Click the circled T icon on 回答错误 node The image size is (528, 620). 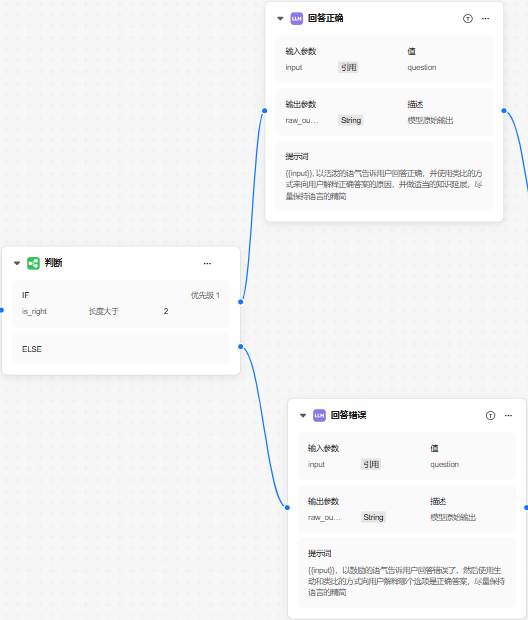490,416
